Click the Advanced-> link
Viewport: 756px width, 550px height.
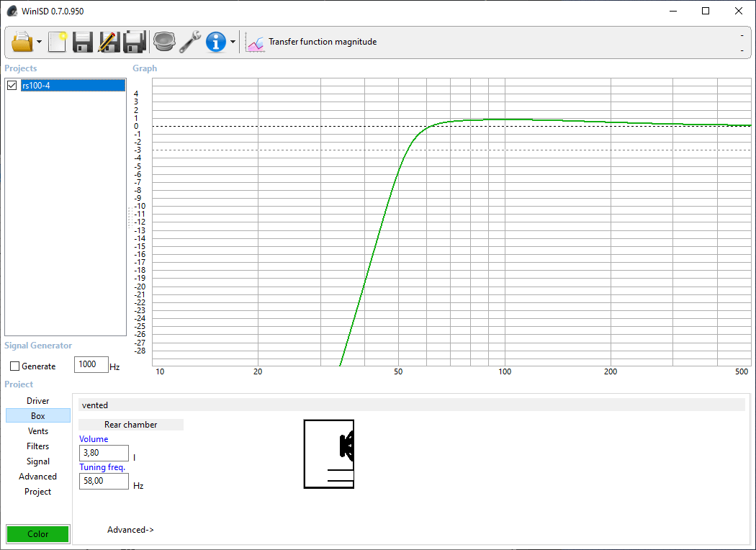click(130, 530)
